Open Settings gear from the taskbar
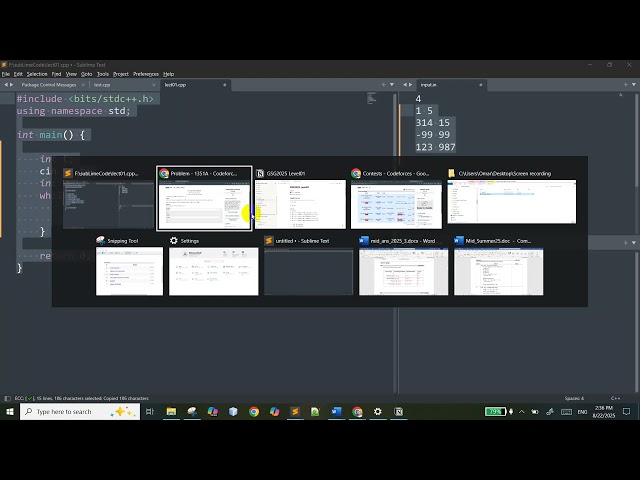640x480 pixels. [x=378, y=412]
